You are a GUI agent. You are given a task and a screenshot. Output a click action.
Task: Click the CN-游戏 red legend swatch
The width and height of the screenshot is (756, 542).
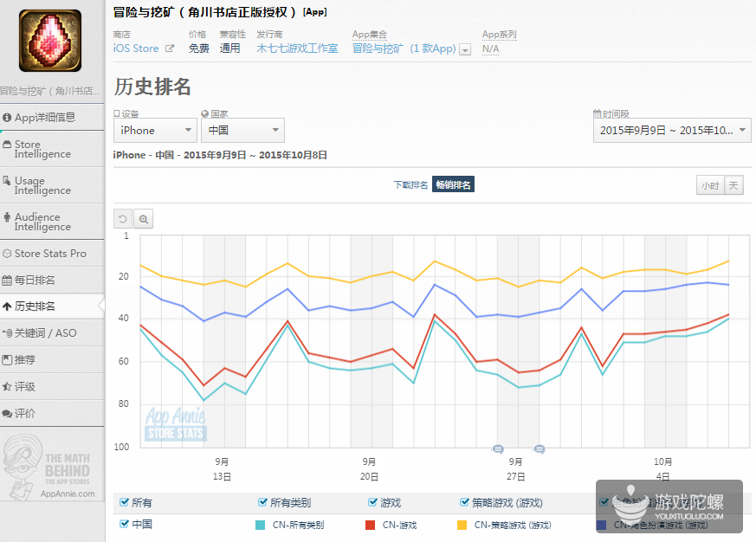pyautogui.click(x=370, y=525)
